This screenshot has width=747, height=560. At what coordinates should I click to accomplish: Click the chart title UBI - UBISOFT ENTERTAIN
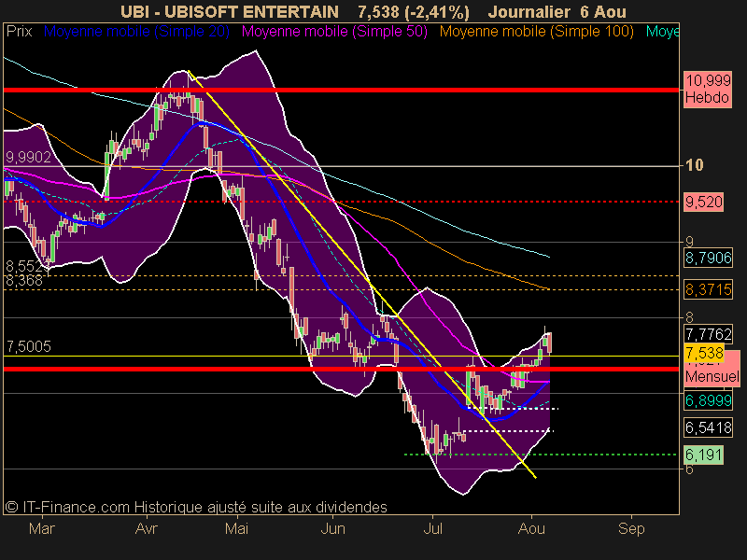[229, 11]
